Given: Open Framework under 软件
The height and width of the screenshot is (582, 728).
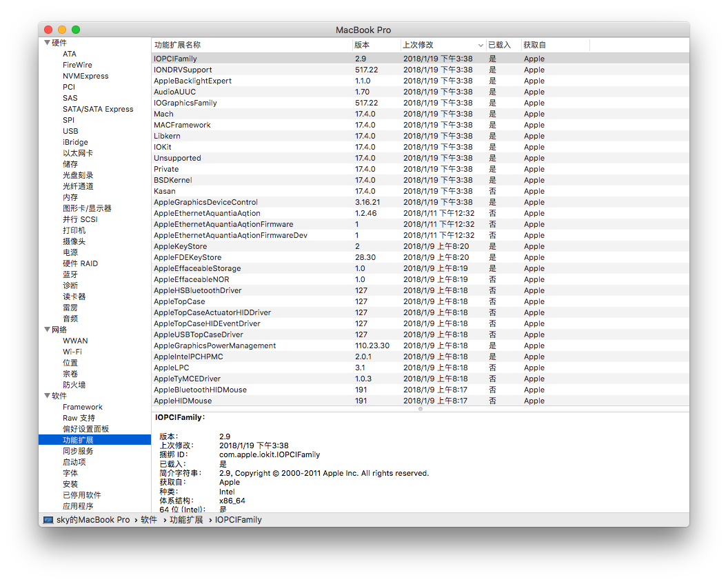Looking at the screenshot, I should (83, 407).
